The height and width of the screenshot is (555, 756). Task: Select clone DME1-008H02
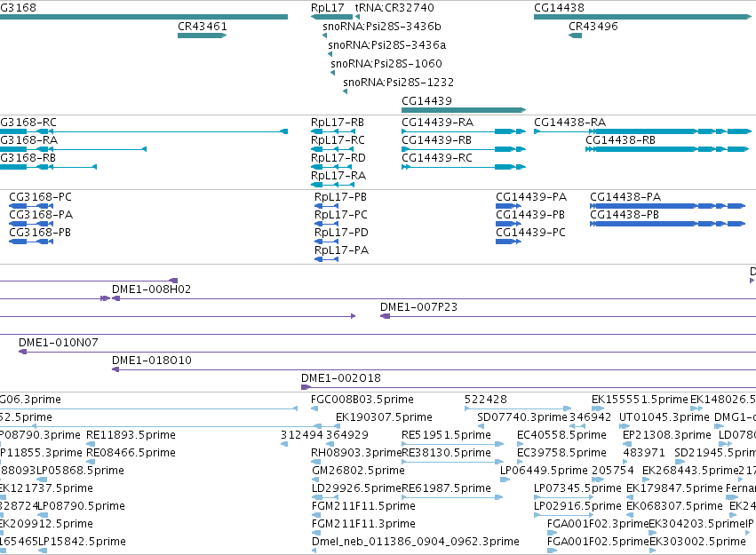pyautogui.click(x=151, y=289)
